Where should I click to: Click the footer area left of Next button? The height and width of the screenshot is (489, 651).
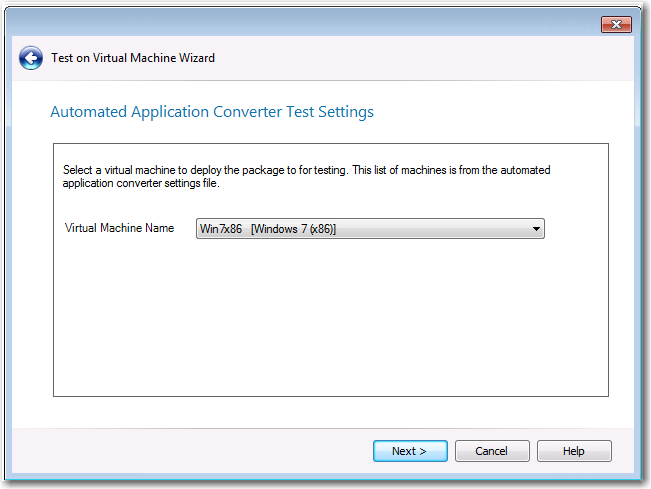(191, 451)
